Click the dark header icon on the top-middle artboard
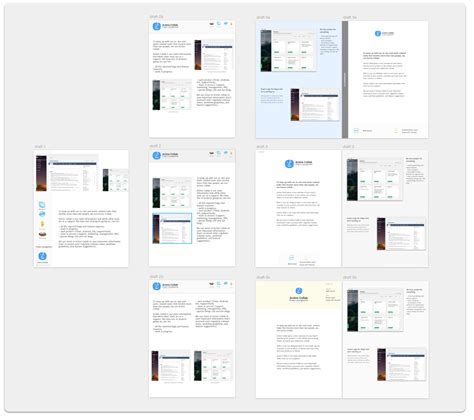 point(211,24)
